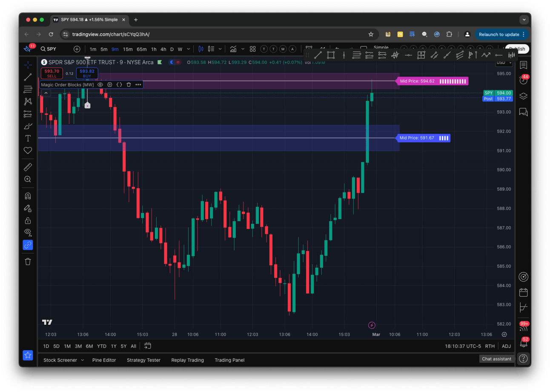Image resolution: width=550 pixels, height=392 pixels.
Task: Toggle hide all drawings eye in sidebar
Action: pos(28,232)
